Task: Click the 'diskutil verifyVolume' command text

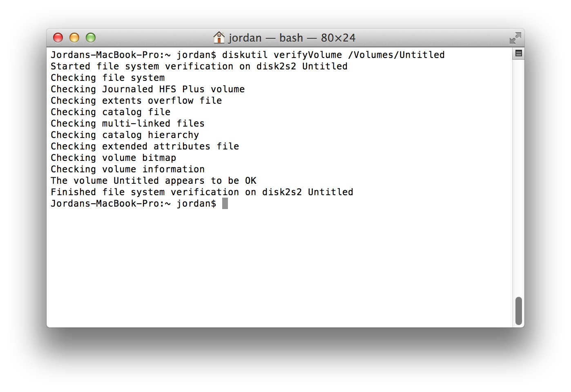Action: pos(282,55)
